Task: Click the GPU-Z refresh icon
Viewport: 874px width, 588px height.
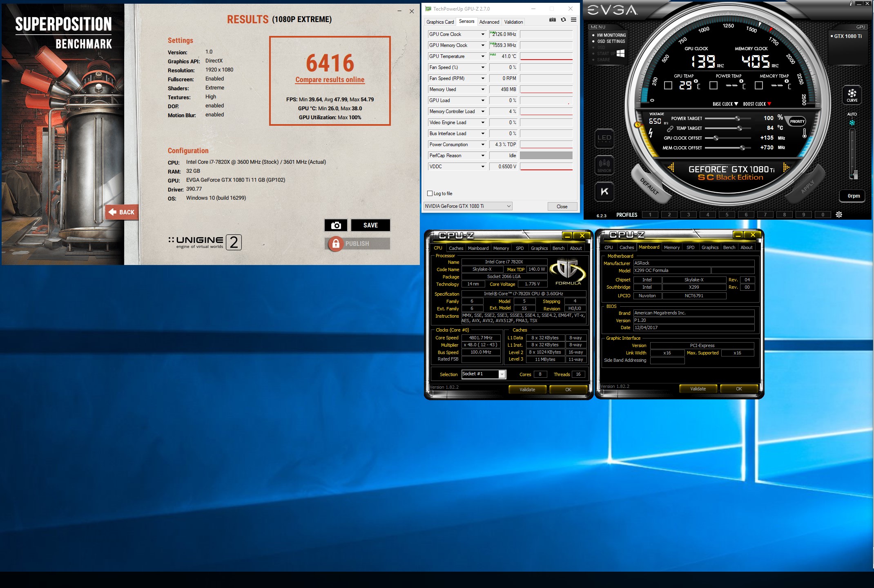Action: click(x=563, y=20)
